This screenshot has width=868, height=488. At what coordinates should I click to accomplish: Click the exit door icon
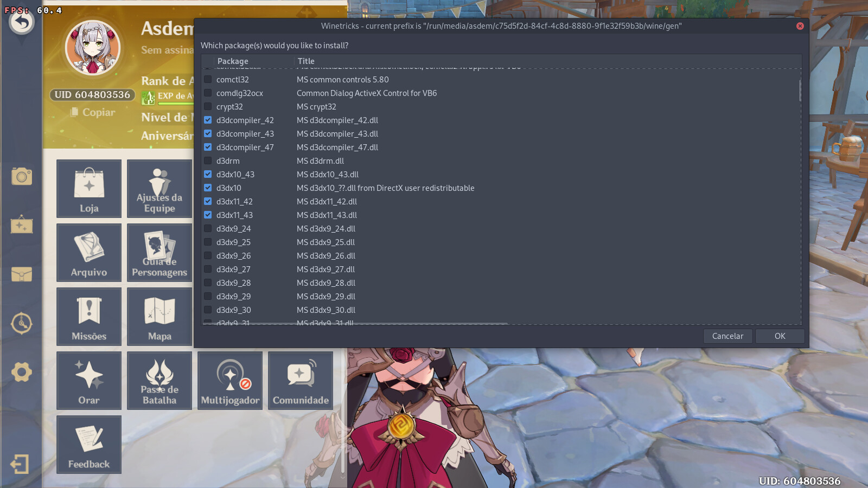[20, 464]
